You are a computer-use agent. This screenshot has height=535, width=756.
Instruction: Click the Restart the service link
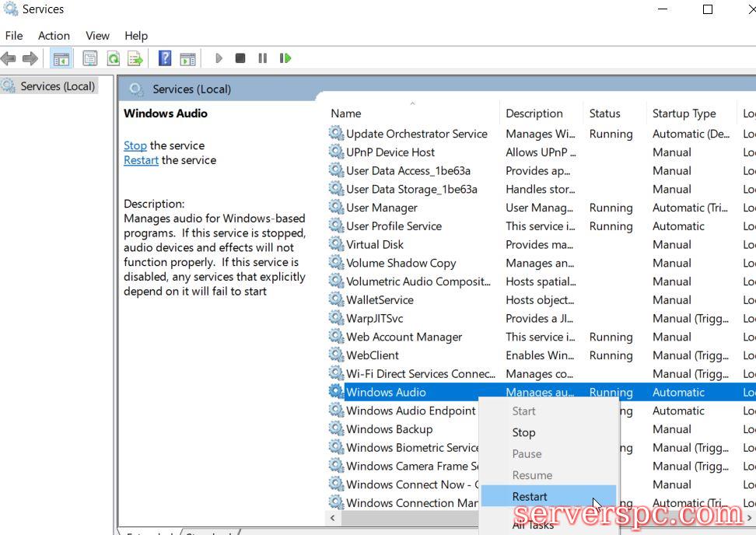tap(141, 160)
